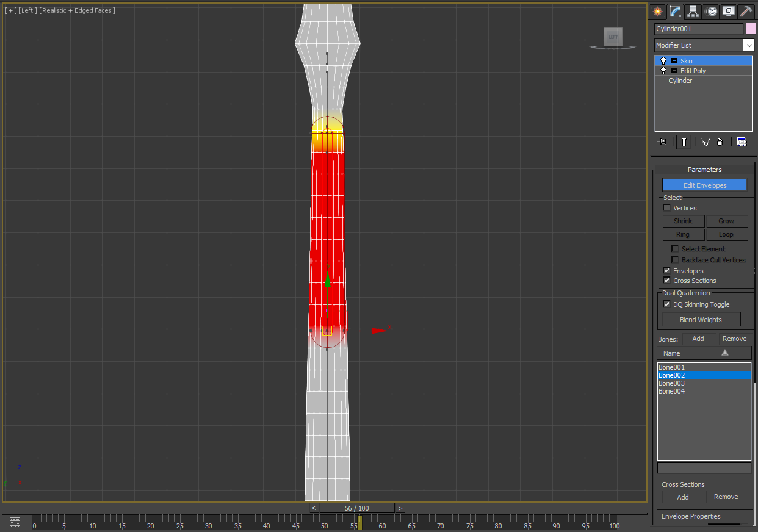Screen dimensions: 758x532
Task: Enable Backface Cull Vertices checkbox
Action: (675, 260)
